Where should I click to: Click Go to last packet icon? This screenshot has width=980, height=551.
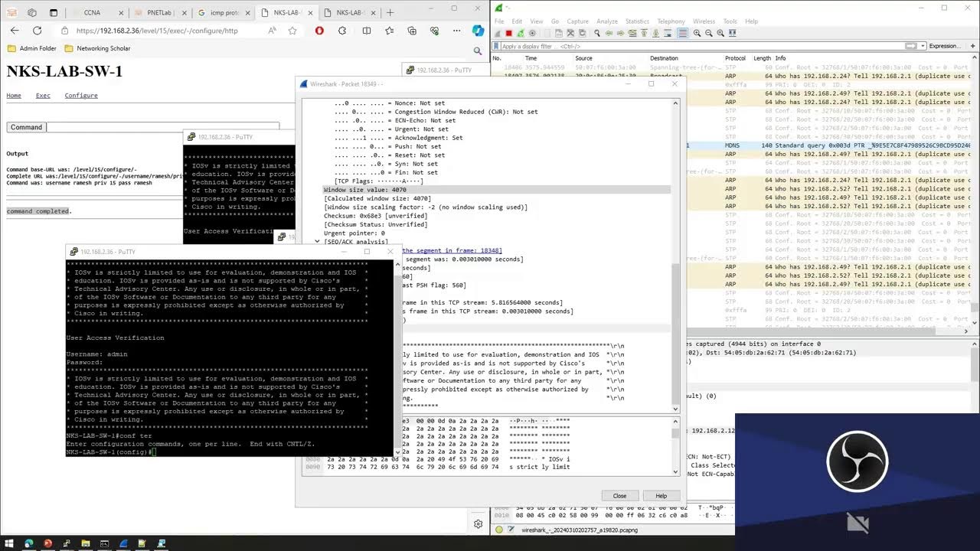(x=656, y=33)
